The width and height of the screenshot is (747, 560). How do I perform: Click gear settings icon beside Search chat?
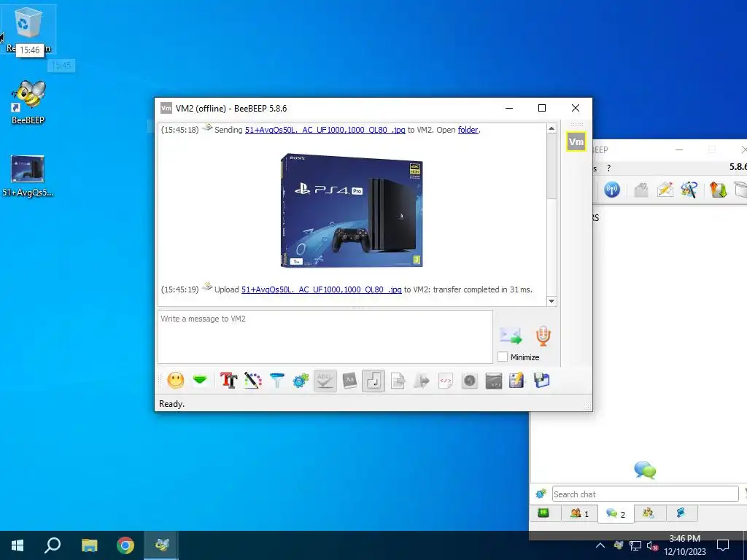click(x=541, y=494)
